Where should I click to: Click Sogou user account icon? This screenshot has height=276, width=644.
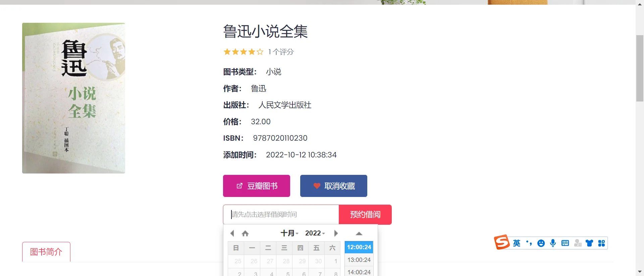(x=578, y=243)
